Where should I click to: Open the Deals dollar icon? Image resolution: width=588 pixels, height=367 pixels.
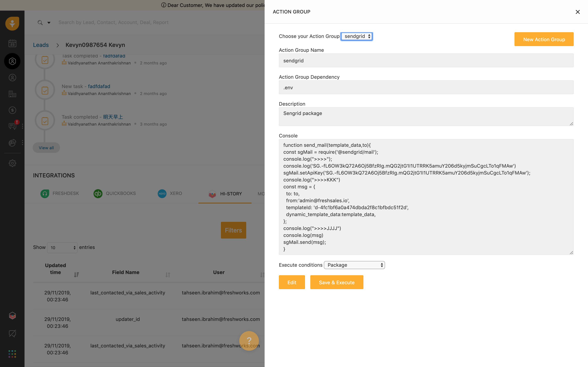[x=12, y=110]
